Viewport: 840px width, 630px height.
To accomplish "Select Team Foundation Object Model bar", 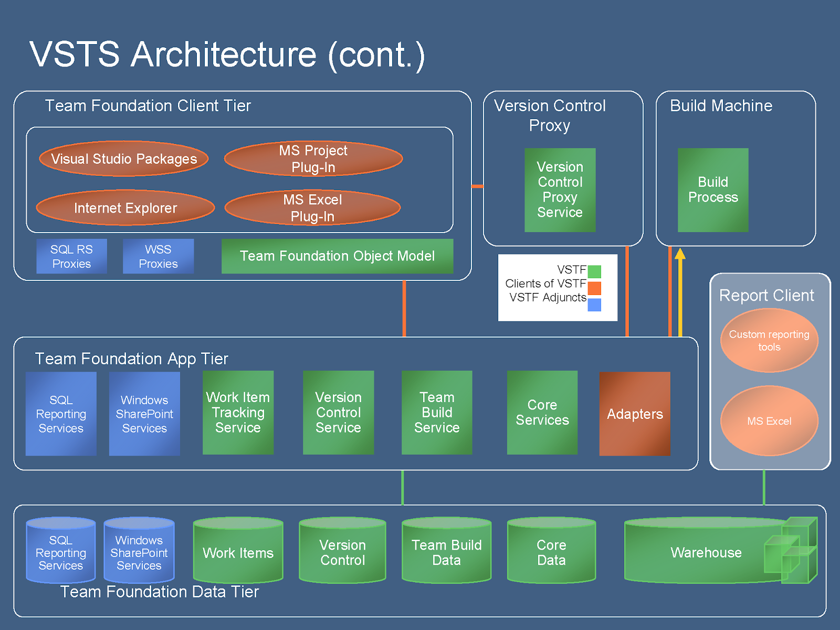I will (x=337, y=256).
